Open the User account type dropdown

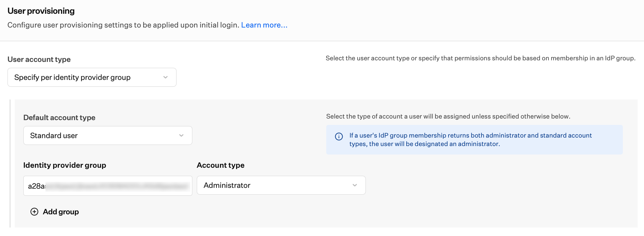pyautogui.click(x=92, y=77)
